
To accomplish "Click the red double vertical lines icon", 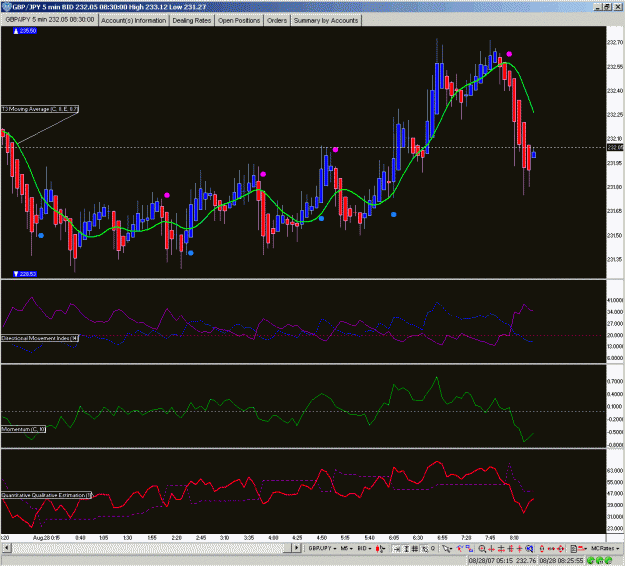I will (x=511, y=549).
